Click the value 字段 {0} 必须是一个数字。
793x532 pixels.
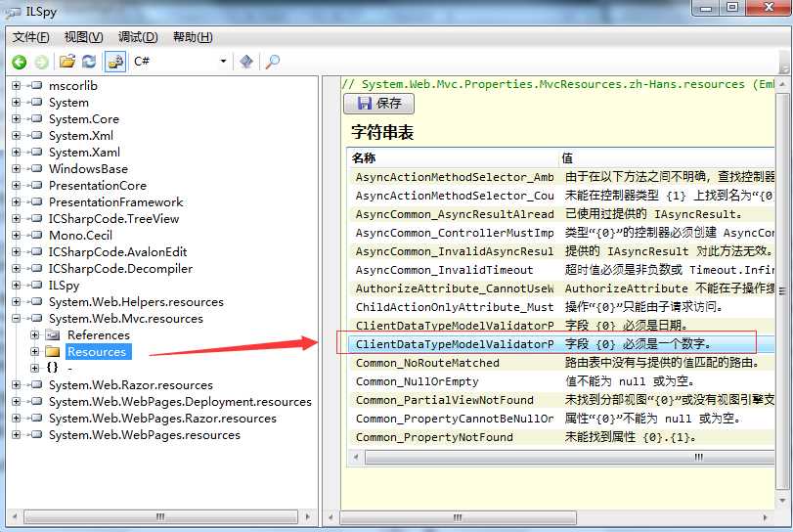click(x=639, y=344)
